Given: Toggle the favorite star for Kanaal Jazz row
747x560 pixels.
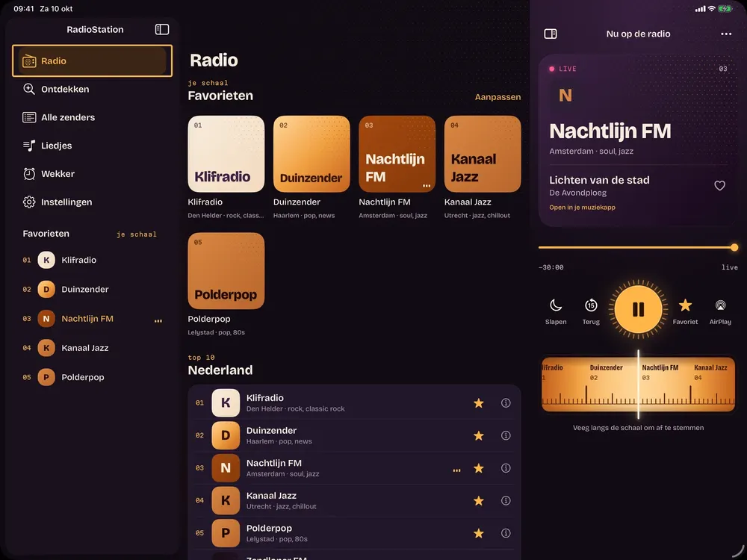Looking at the screenshot, I should point(478,500).
